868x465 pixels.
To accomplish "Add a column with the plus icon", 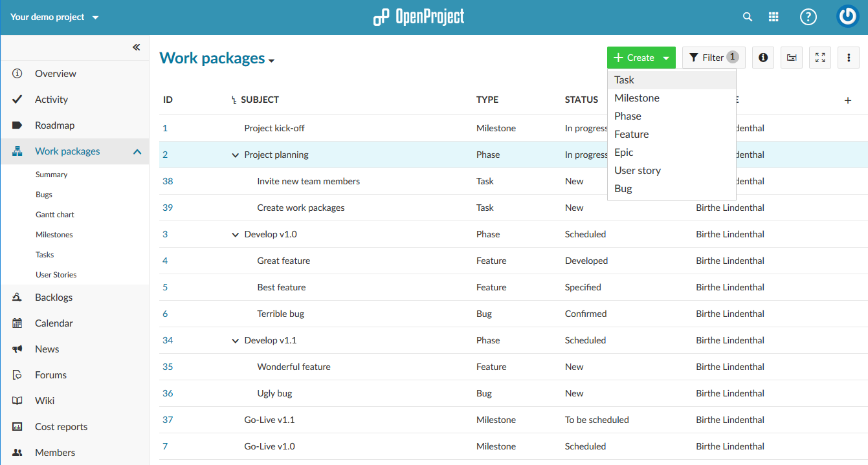I will 848,100.
